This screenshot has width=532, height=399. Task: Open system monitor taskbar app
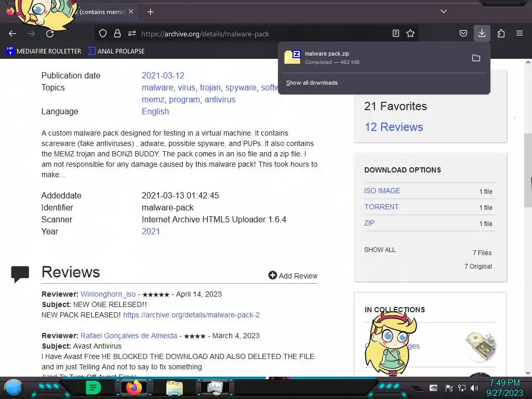coord(215,388)
